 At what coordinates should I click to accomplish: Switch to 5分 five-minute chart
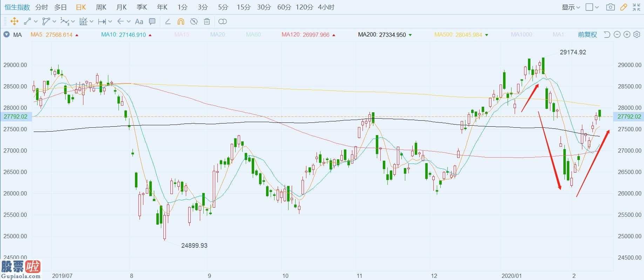click(x=223, y=7)
